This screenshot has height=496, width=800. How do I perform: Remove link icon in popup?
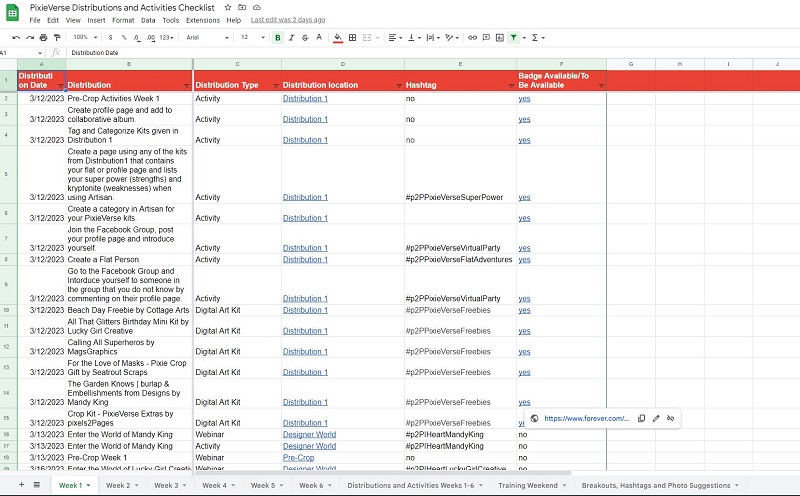click(x=670, y=418)
